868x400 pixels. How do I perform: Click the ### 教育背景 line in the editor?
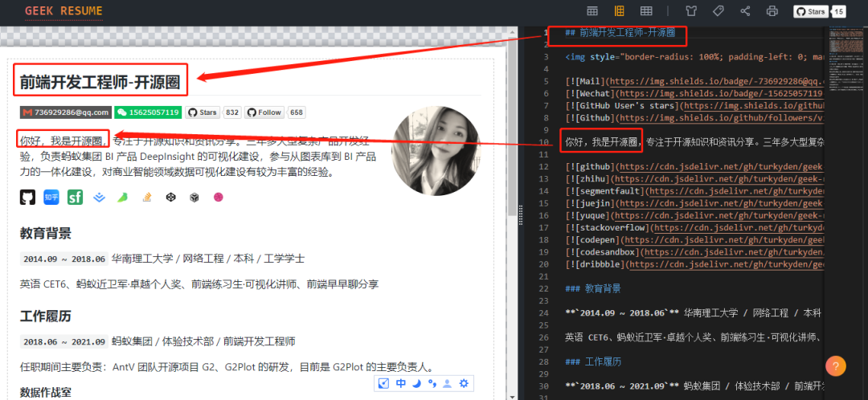593,288
